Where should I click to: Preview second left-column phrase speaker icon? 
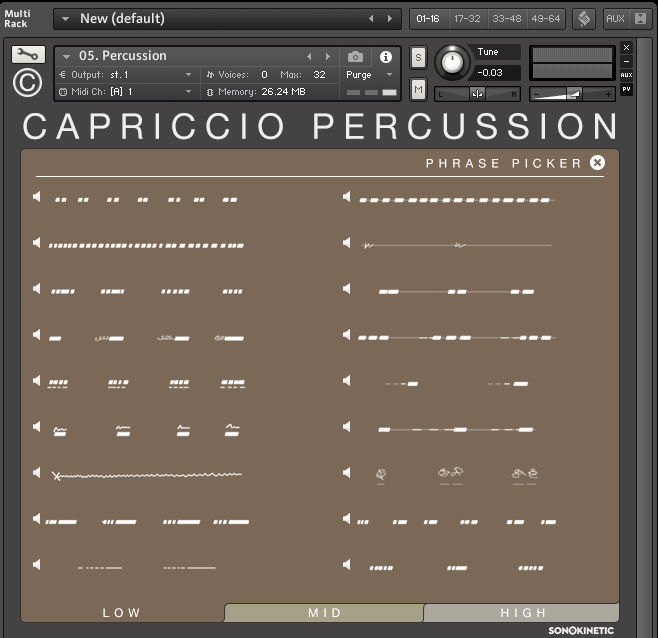click(37, 243)
